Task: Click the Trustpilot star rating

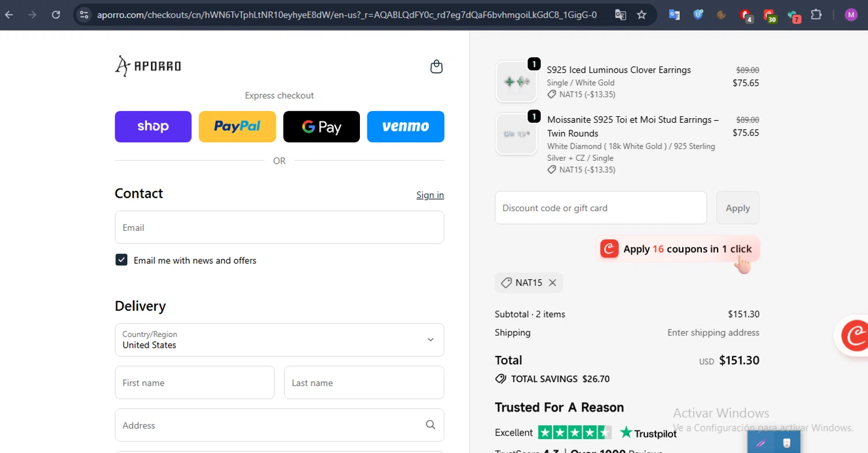Action: pos(575,432)
